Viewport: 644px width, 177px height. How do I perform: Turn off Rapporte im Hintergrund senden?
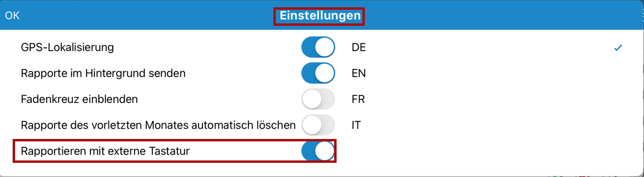pyautogui.click(x=318, y=73)
